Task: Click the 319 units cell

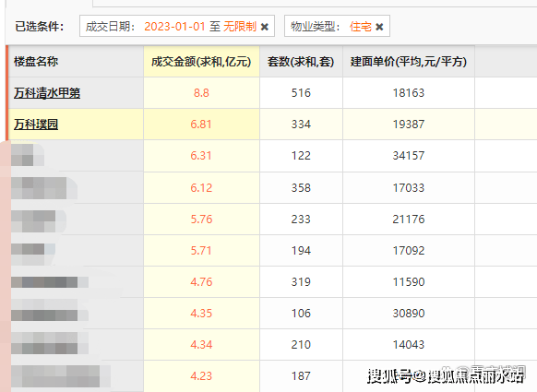Action: click(x=301, y=281)
